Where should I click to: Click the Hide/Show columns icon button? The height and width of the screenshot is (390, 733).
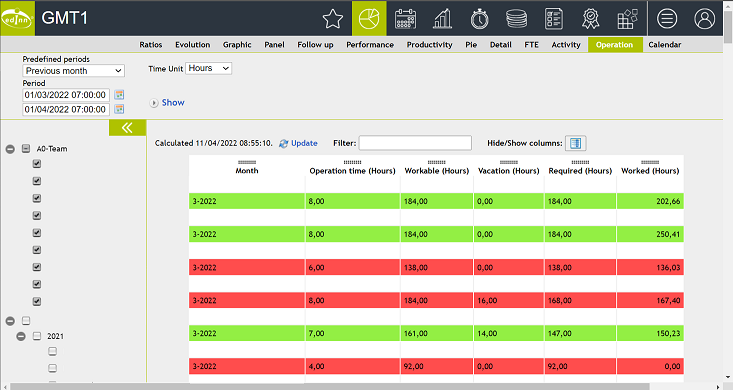click(x=575, y=143)
